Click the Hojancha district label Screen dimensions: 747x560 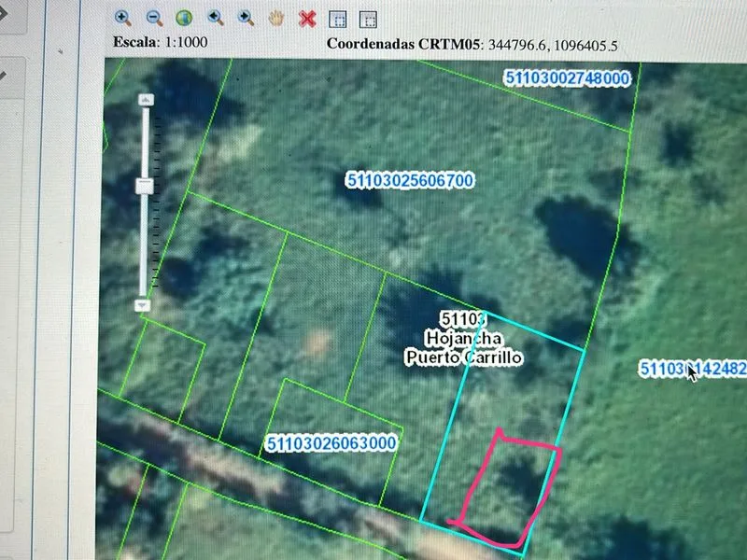[463, 338]
